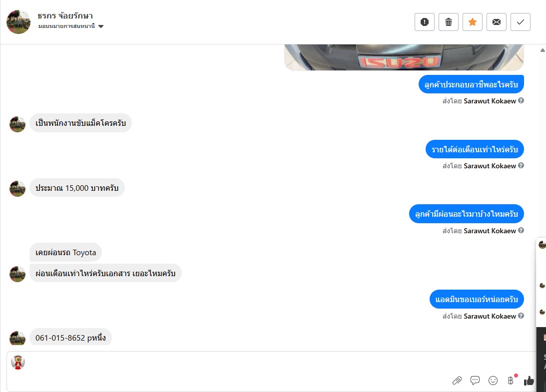Open the emoji picker smiley icon
The height and width of the screenshot is (392, 546).
point(493,381)
